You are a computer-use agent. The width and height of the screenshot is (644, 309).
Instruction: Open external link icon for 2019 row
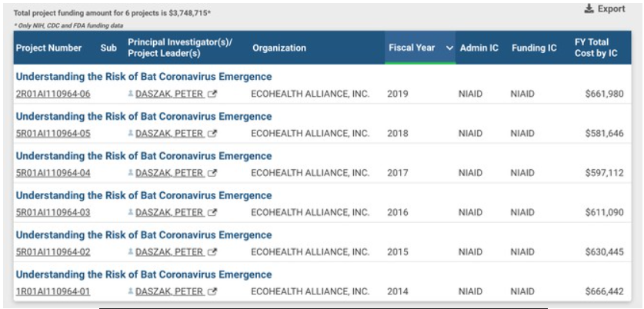212,94
